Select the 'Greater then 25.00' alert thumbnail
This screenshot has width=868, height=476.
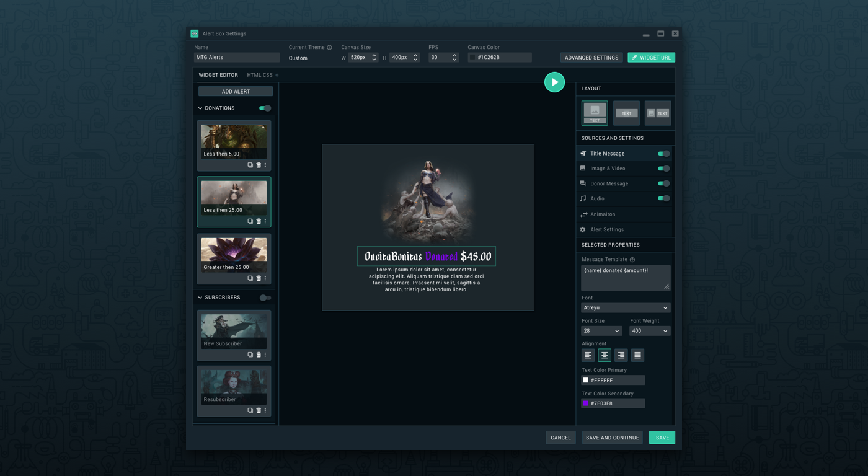(234, 255)
